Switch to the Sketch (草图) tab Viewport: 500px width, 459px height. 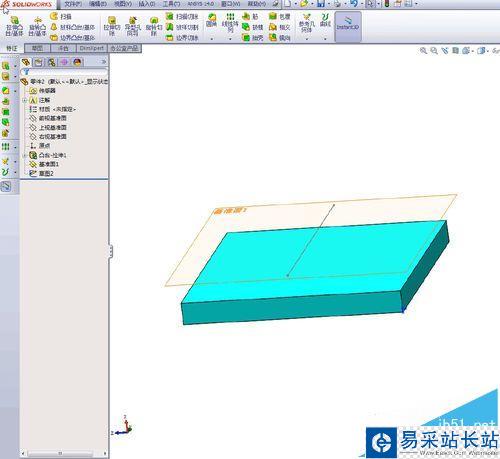(37, 48)
